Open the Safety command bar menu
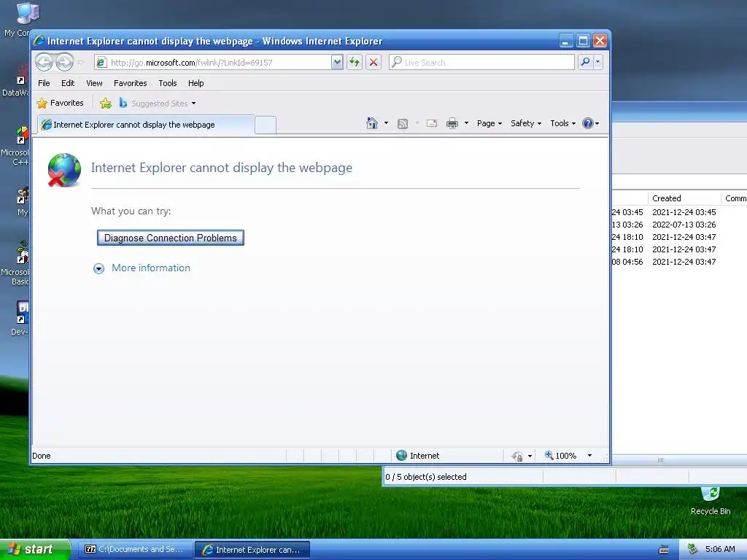This screenshot has width=747, height=560. [x=526, y=123]
